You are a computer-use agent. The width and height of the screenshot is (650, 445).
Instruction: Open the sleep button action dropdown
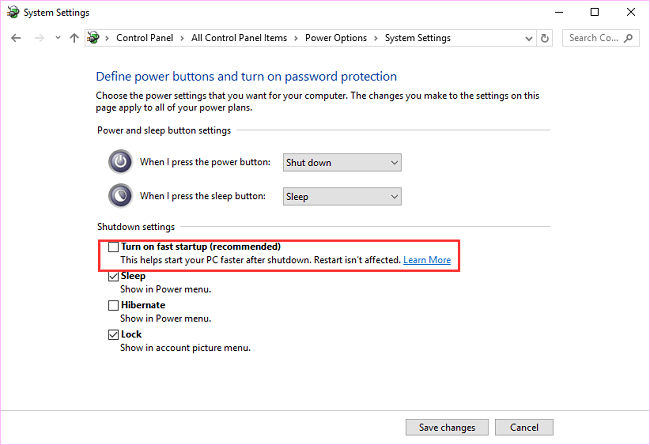point(341,196)
